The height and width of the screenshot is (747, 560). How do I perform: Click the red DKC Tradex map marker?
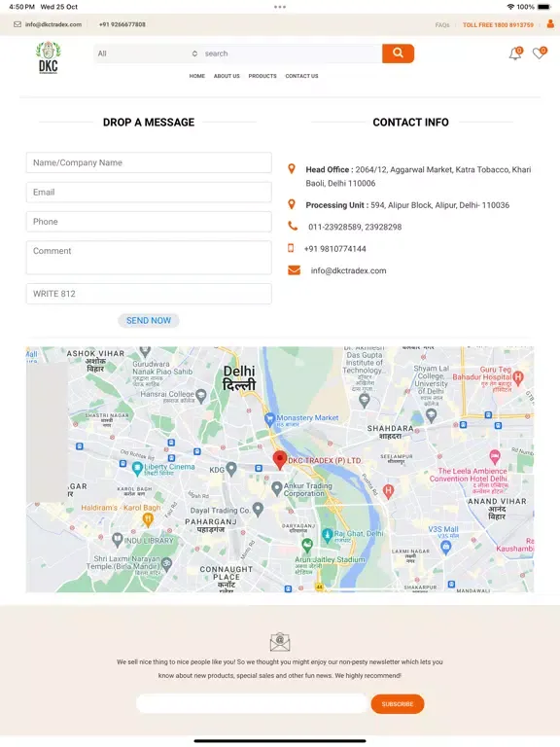point(280,460)
